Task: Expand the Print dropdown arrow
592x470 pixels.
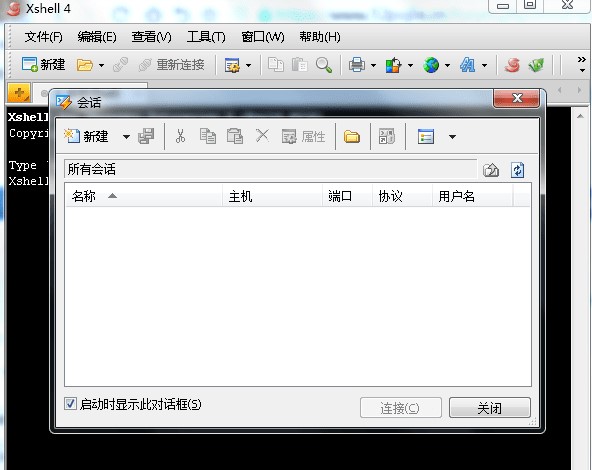Action: (373, 65)
